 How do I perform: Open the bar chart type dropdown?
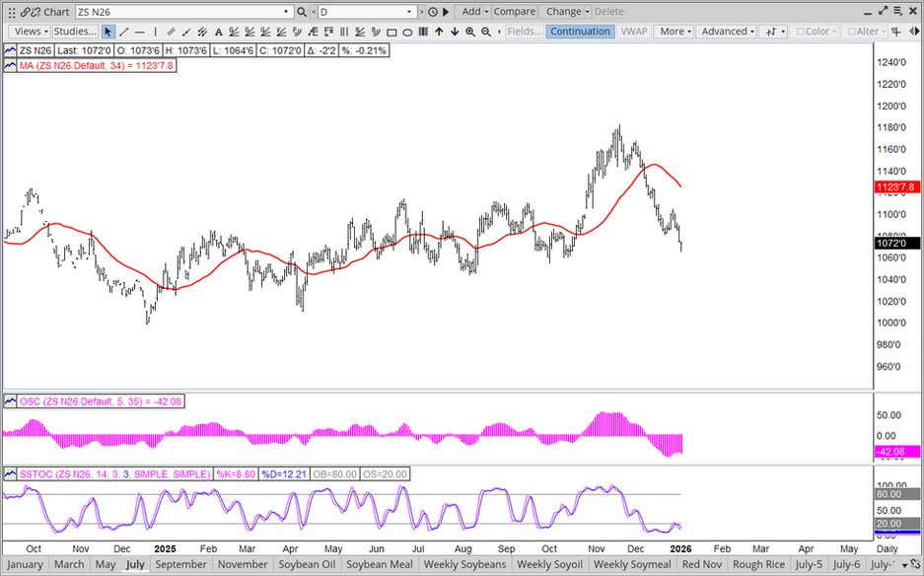[774, 32]
